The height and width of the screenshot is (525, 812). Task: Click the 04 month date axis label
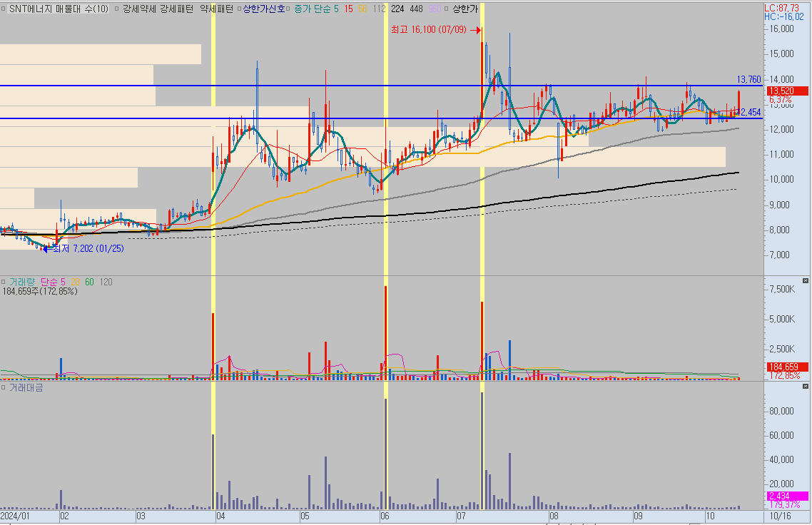[x=220, y=516]
